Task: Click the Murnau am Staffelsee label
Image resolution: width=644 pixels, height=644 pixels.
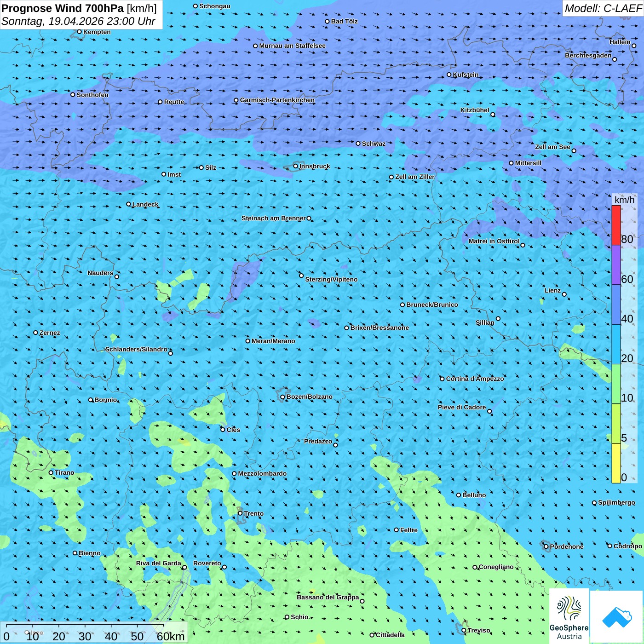Action: coord(292,46)
